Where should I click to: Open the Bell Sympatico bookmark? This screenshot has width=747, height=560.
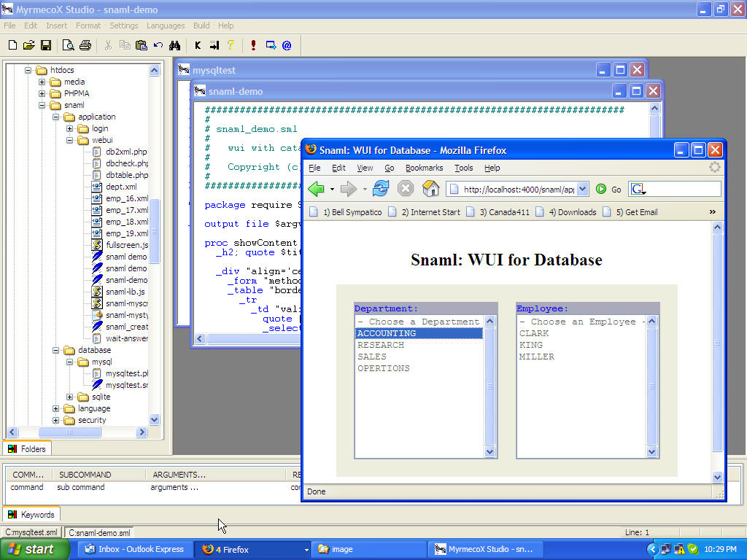coord(346,212)
